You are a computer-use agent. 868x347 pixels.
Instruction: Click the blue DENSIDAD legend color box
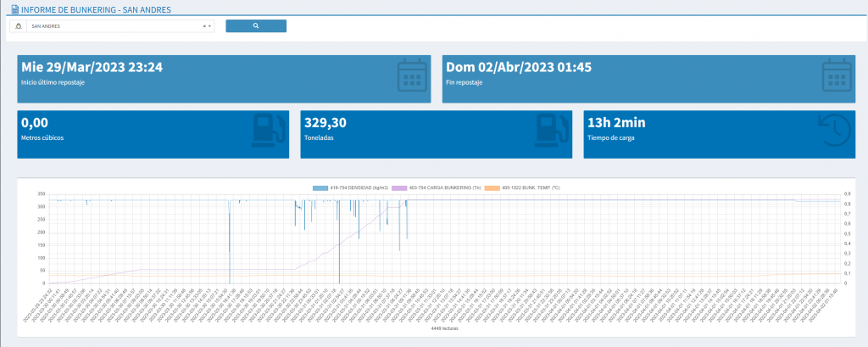tap(320, 187)
